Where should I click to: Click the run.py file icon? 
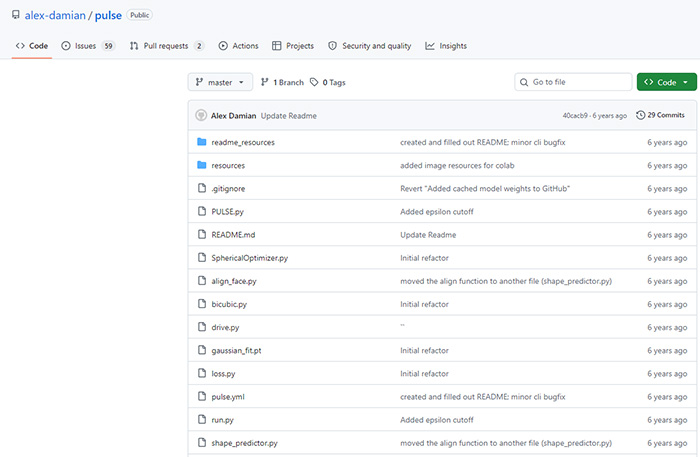[202, 420]
